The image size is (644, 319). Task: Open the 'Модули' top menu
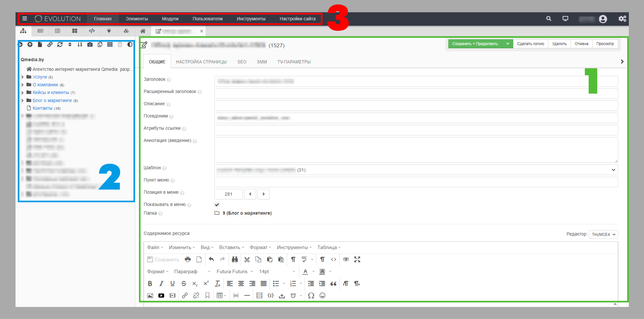click(x=170, y=19)
